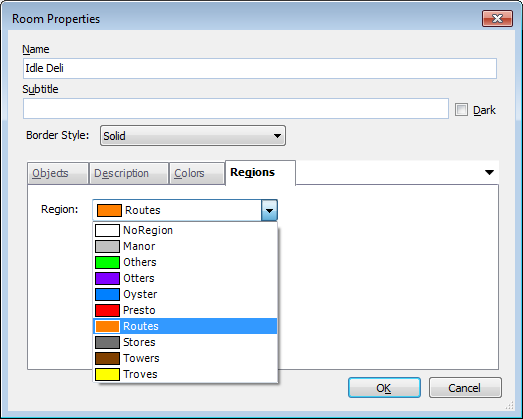Choose NoRegion in the list
This screenshot has height=419, width=523.
click(185, 230)
